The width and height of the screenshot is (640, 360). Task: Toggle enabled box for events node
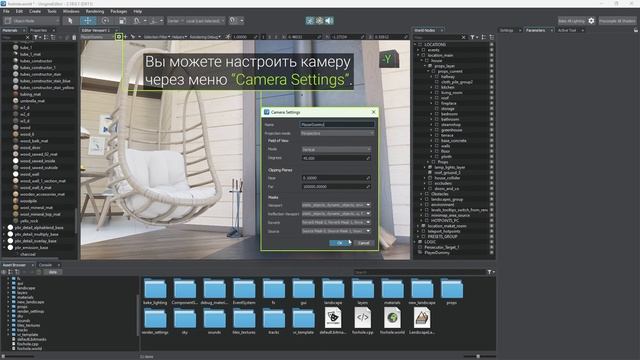coord(491,50)
